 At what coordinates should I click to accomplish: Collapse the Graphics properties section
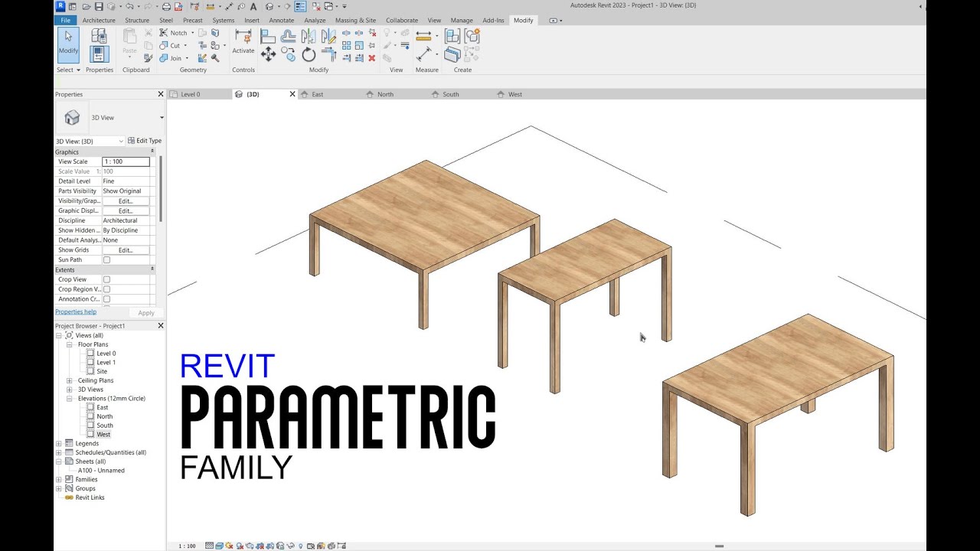[x=152, y=152]
